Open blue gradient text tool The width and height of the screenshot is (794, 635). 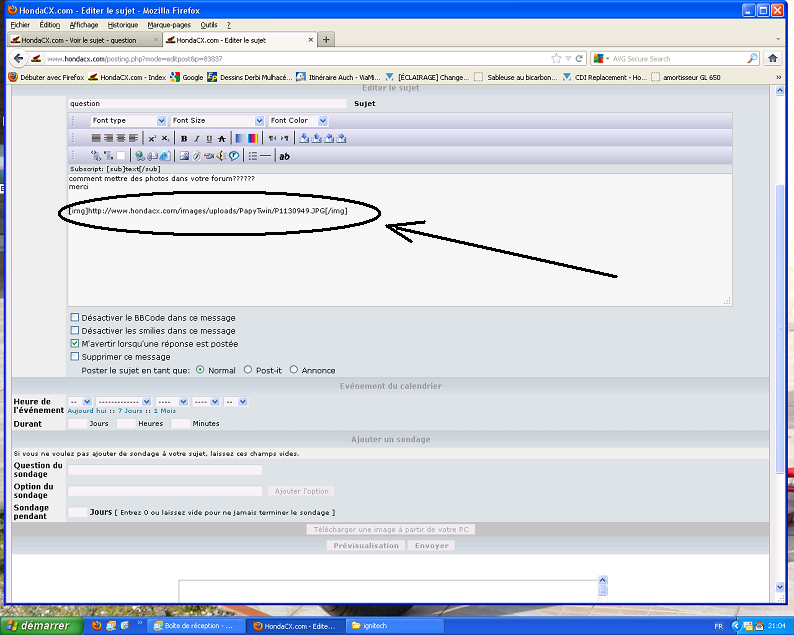(240, 138)
